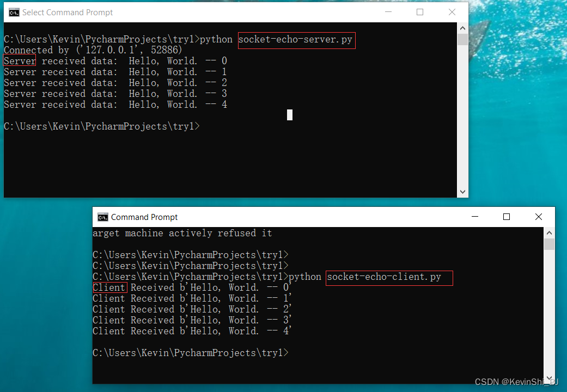Image resolution: width=567 pixels, height=392 pixels.
Task: Click the 'Select Command Prompt' title text
Action: point(68,13)
